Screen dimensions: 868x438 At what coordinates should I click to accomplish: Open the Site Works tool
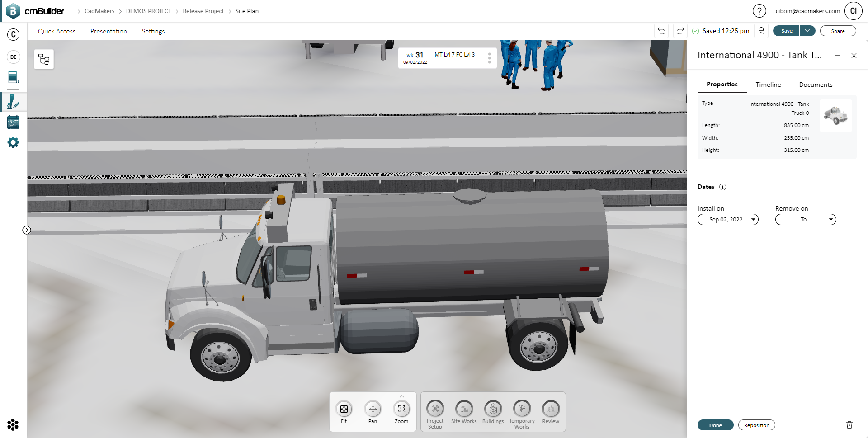pos(464,412)
